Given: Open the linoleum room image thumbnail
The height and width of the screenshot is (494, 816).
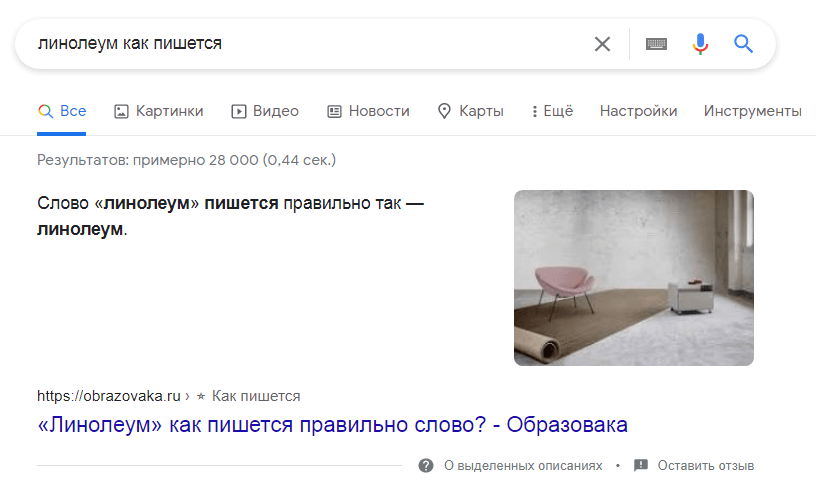Looking at the screenshot, I should click(x=633, y=277).
